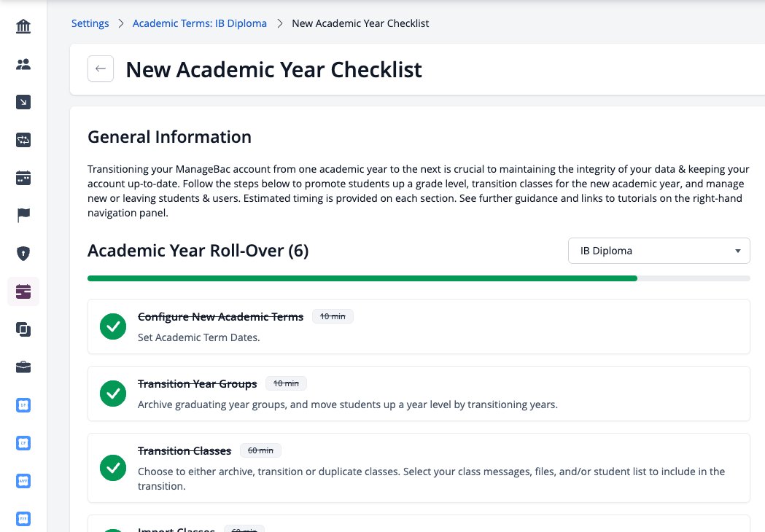Open the people/users sidebar icon
The height and width of the screenshot is (532, 765).
23,64
